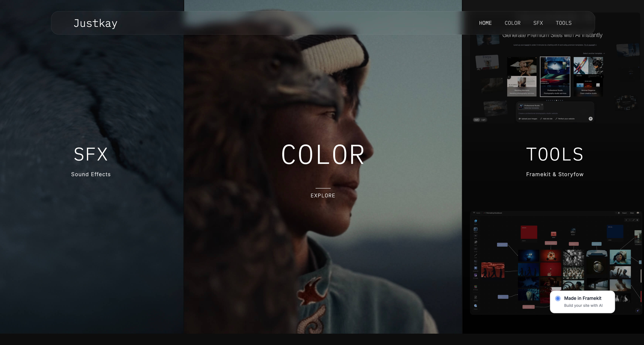The height and width of the screenshot is (345, 644).
Task: Choose the Wedding Moments template card
Action: [x=522, y=77]
